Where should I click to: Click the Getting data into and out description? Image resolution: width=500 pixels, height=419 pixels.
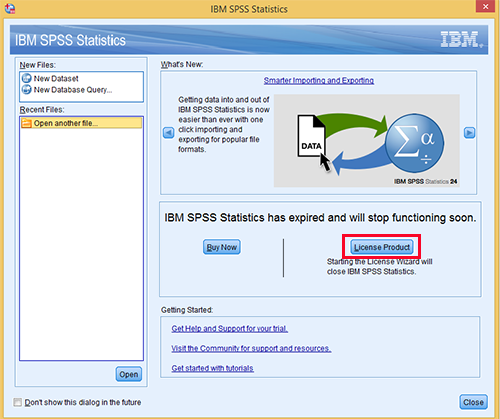click(x=224, y=124)
